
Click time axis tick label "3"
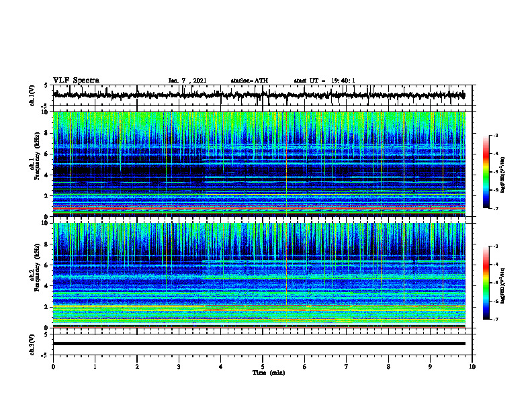179,367
